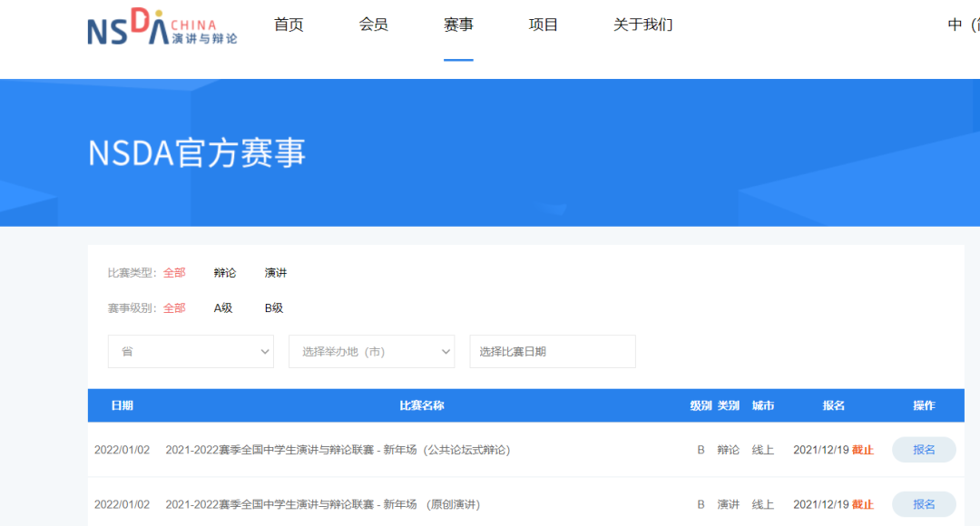Screen dimensions: 980x526
Task: Click the 线上 city cell in 原创演讲 row
Action: click(x=762, y=505)
